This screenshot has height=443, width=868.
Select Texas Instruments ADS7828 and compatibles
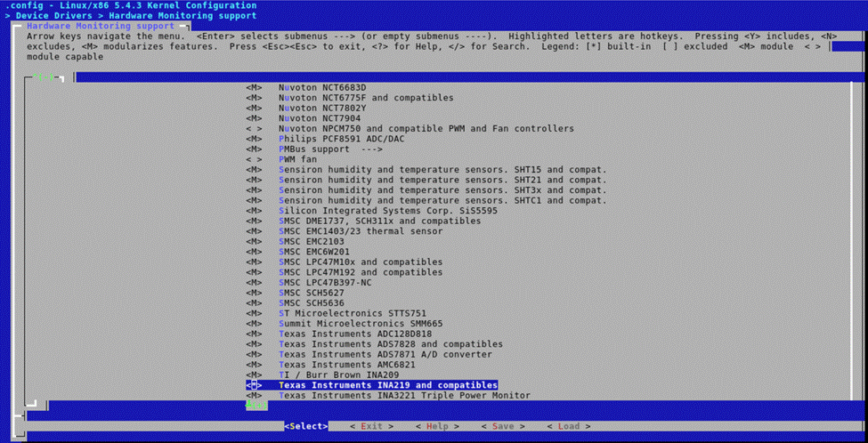point(391,344)
